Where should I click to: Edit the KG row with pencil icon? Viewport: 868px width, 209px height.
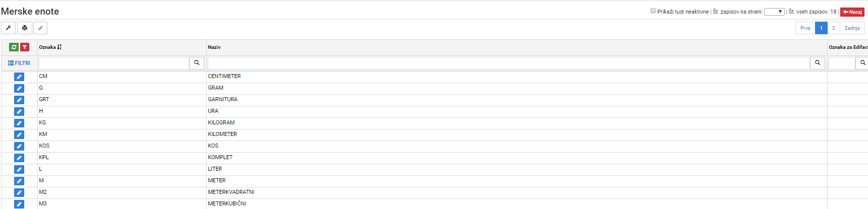19,123
